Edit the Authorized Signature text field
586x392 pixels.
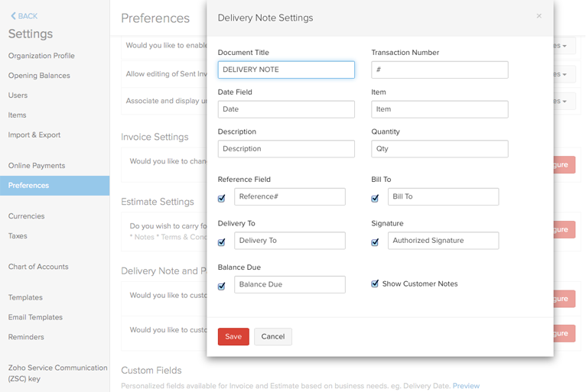(x=443, y=241)
